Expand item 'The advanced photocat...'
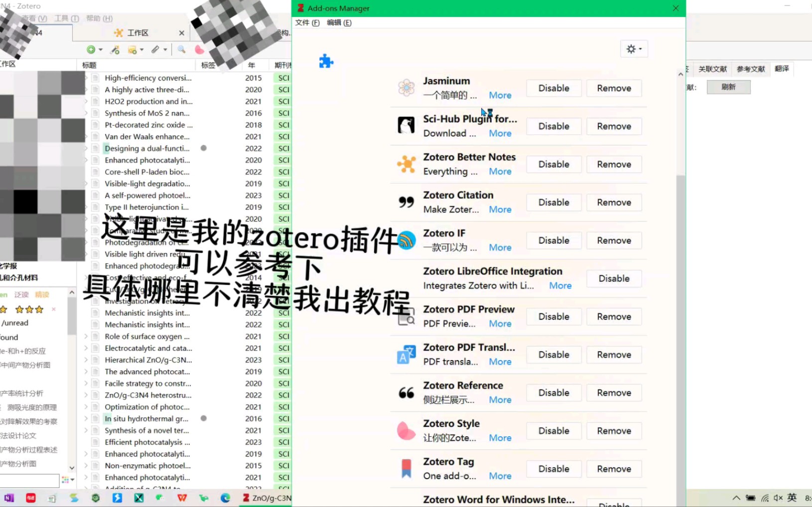 (86, 372)
